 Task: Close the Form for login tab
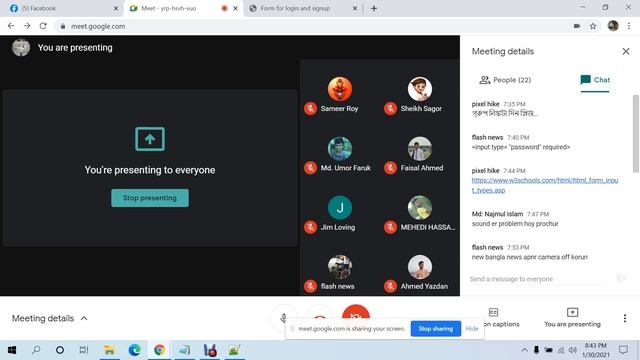tap(355, 8)
